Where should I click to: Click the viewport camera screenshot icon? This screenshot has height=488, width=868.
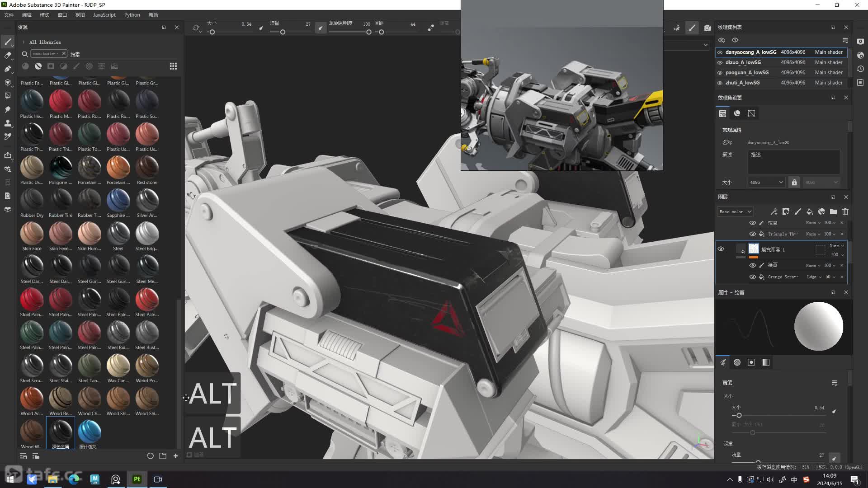[707, 28]
